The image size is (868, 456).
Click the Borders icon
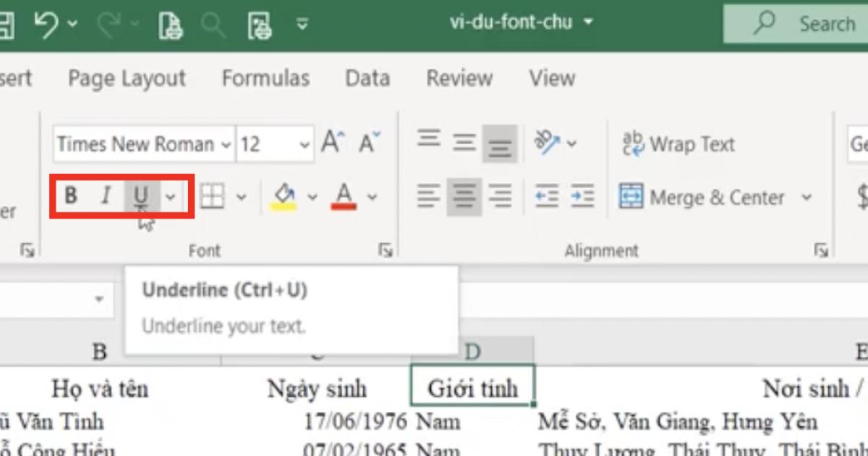pyautogui.click(x=212, y=195)
